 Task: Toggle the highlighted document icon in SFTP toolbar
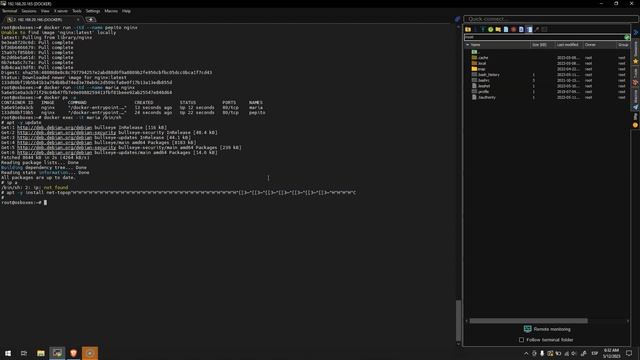pyautogui.click(x=529, y=29)
